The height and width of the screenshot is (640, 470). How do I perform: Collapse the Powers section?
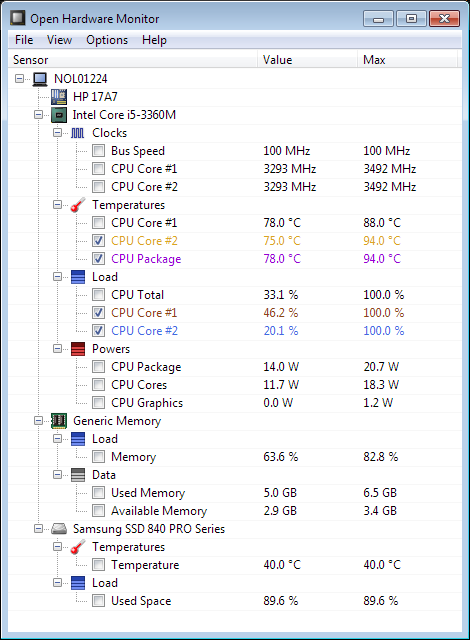[x=58, y=349]
